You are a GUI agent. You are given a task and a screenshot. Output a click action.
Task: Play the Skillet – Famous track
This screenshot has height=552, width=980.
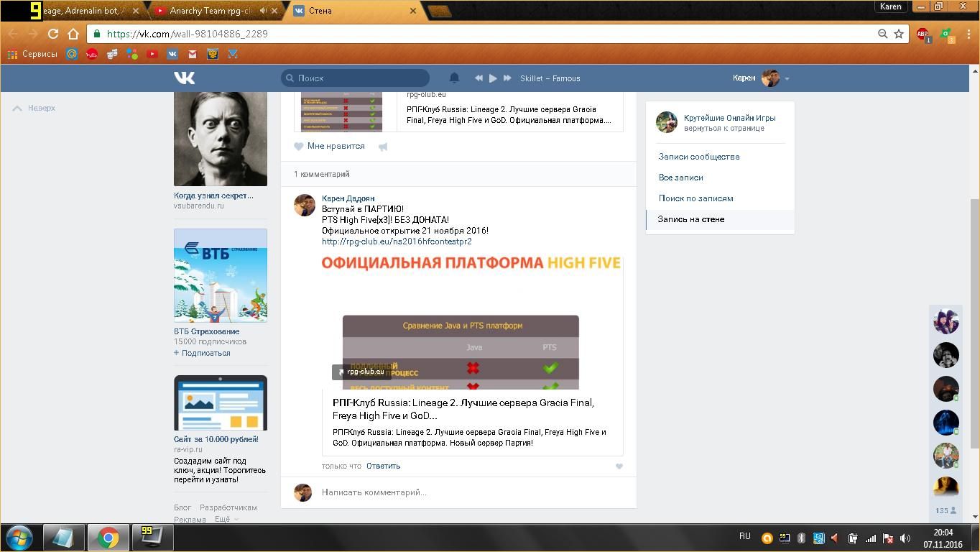(x=493, y=78)
